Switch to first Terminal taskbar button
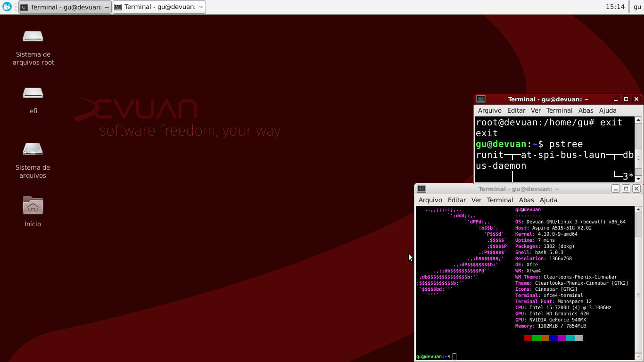The width and height of the screenshot is (644, 362). 65,7
